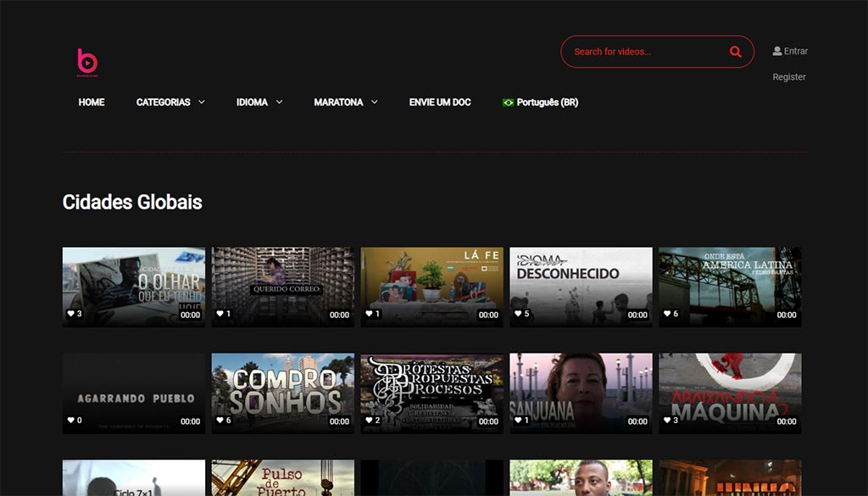
Task: Open the Idioma Desconhecido thumbnail
Action: [x=581, y=287]
